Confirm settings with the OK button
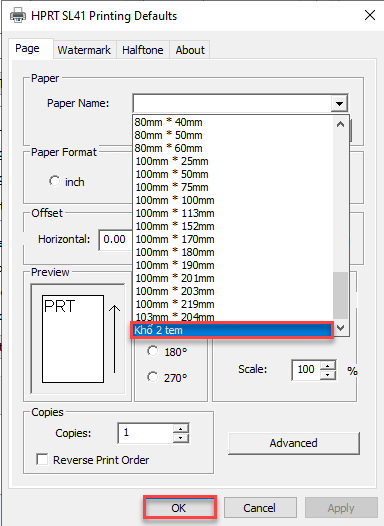The height and width of the screenshot is (526, 384). pos(180,508)
